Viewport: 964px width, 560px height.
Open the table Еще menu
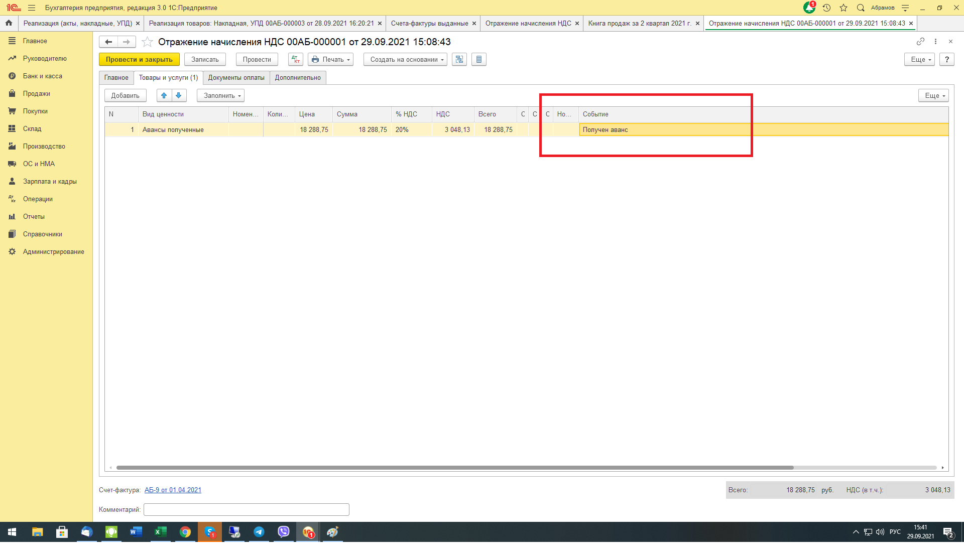(x=933, y=95)
